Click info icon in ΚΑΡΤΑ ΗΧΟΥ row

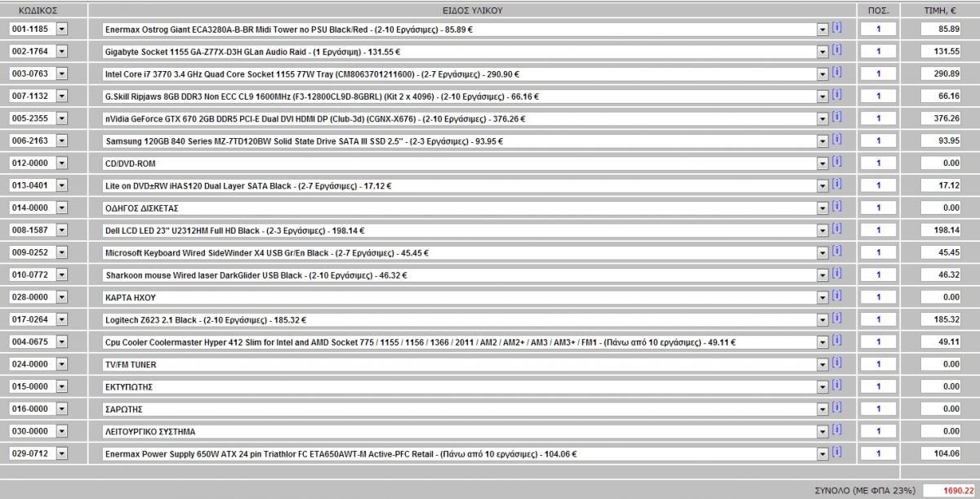837,296
